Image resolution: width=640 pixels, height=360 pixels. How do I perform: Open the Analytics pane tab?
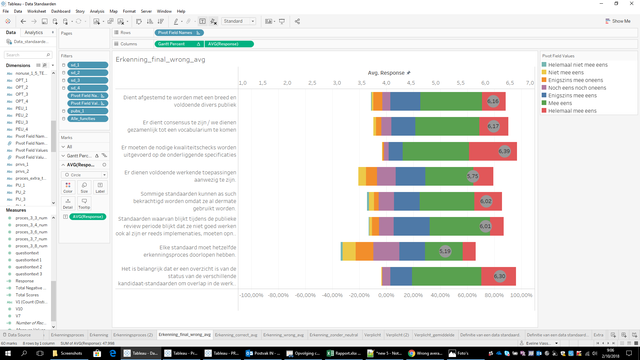[x=33, y=32]
